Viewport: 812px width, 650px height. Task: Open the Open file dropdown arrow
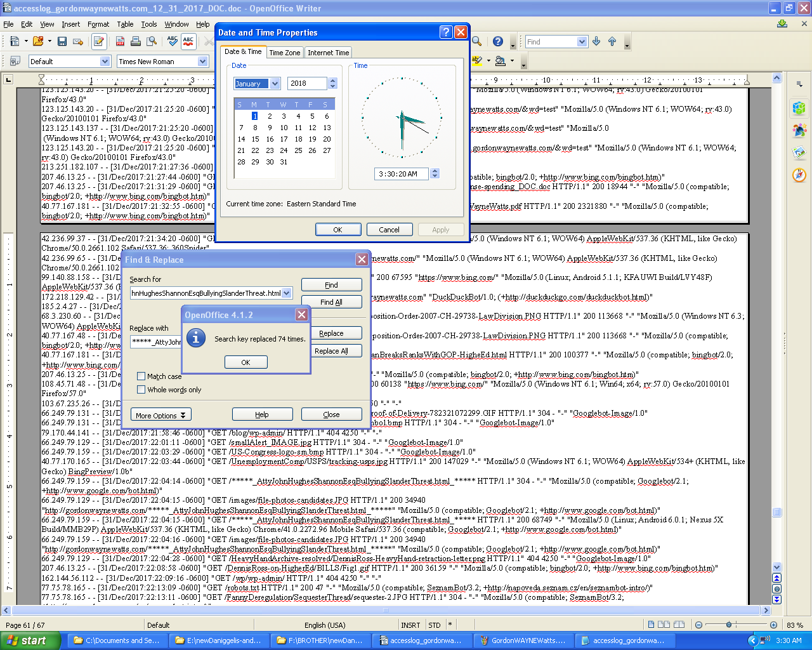pos(49,41)
